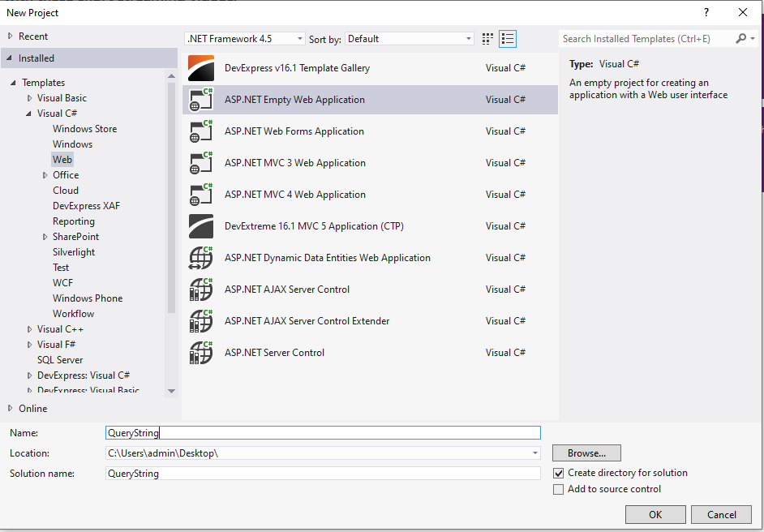The height and width of the screenshot is (532, 764).
Task: Select DevExpress XAF category
Action: tap(86, 206)
